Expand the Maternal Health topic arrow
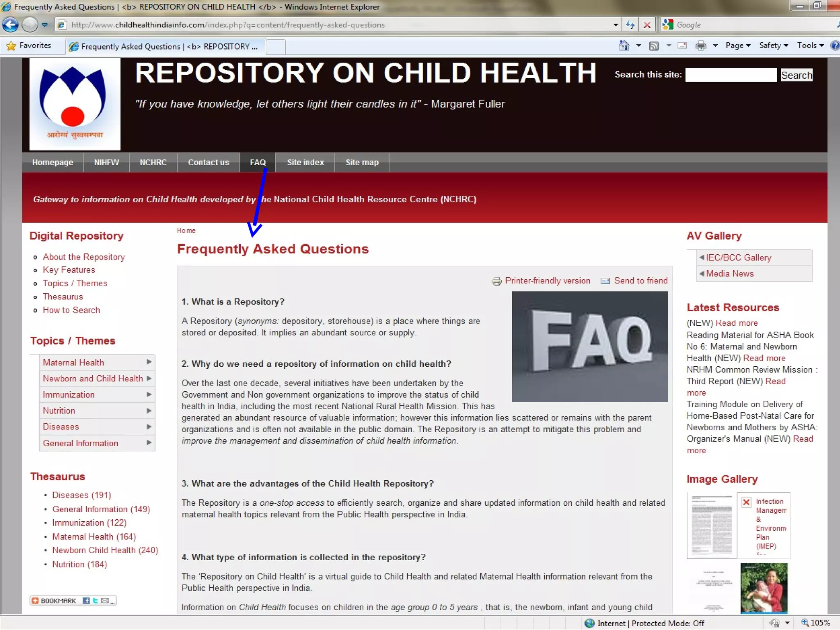Viewport: 840px width, 630px height. tap(149, 362)
